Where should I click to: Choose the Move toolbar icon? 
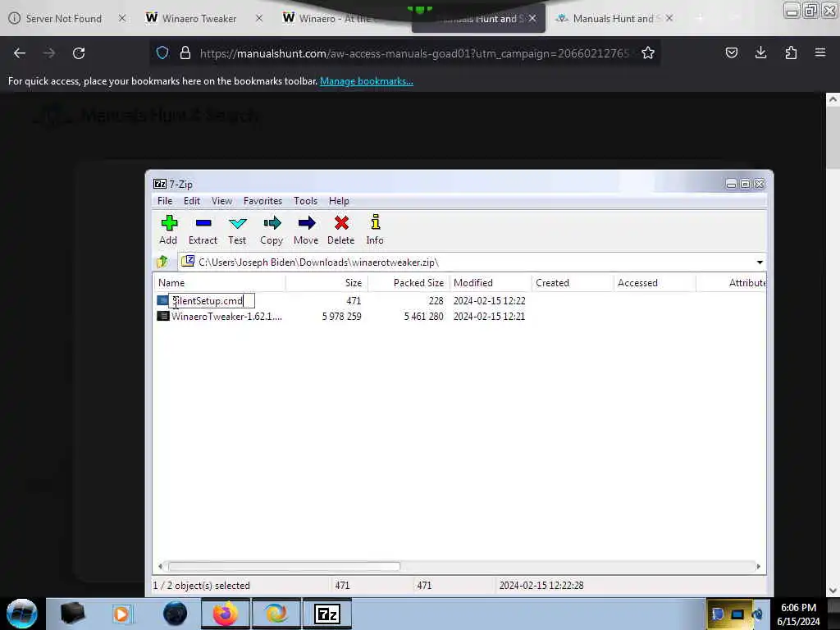point(307,223)
